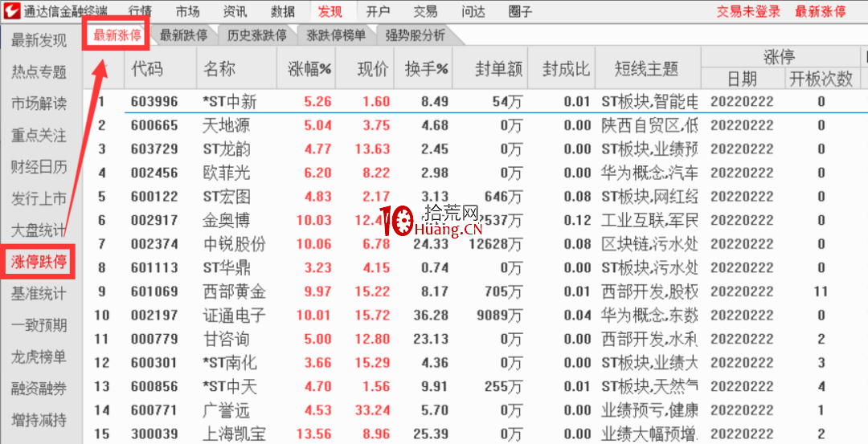This screenshot has width=868, height=444.
Task: Switch to the 强势股分析 tab
Action: tap(416, 35)
